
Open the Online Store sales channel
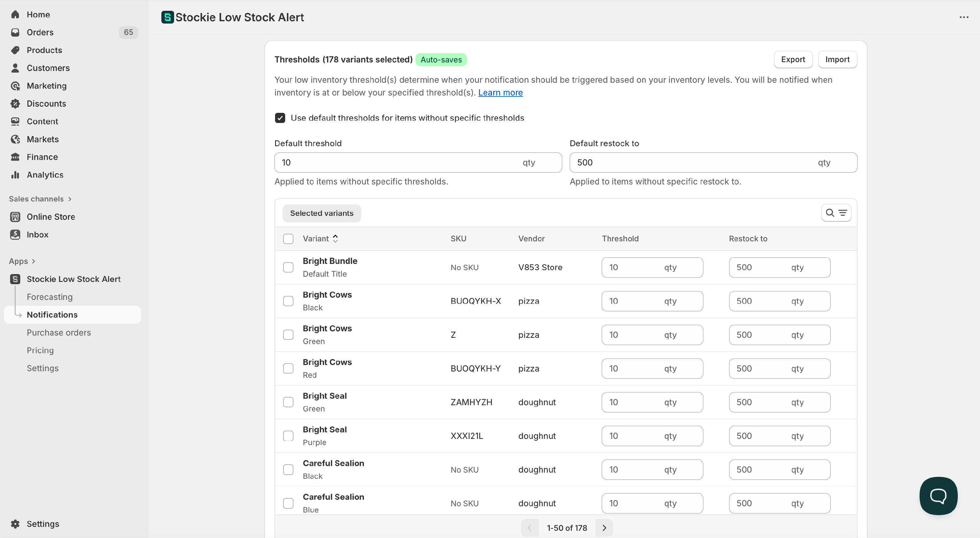(x=51, y=217)
